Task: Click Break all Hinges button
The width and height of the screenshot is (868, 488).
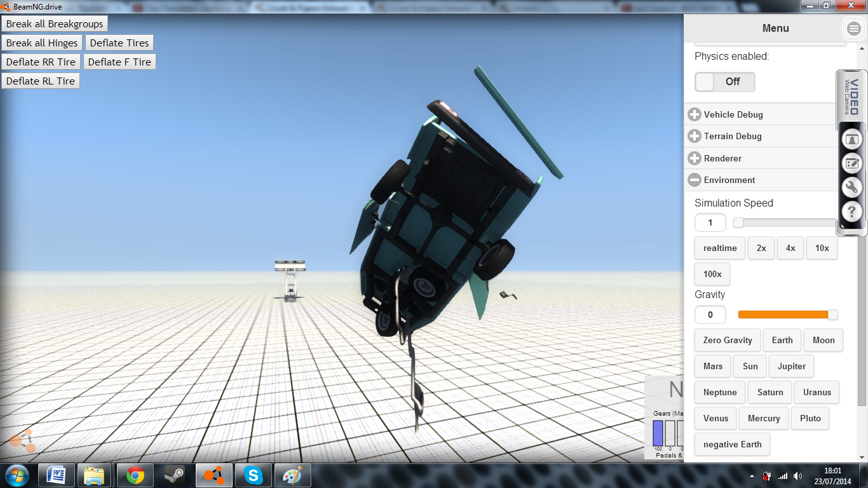Action: (x=42, y=43)
